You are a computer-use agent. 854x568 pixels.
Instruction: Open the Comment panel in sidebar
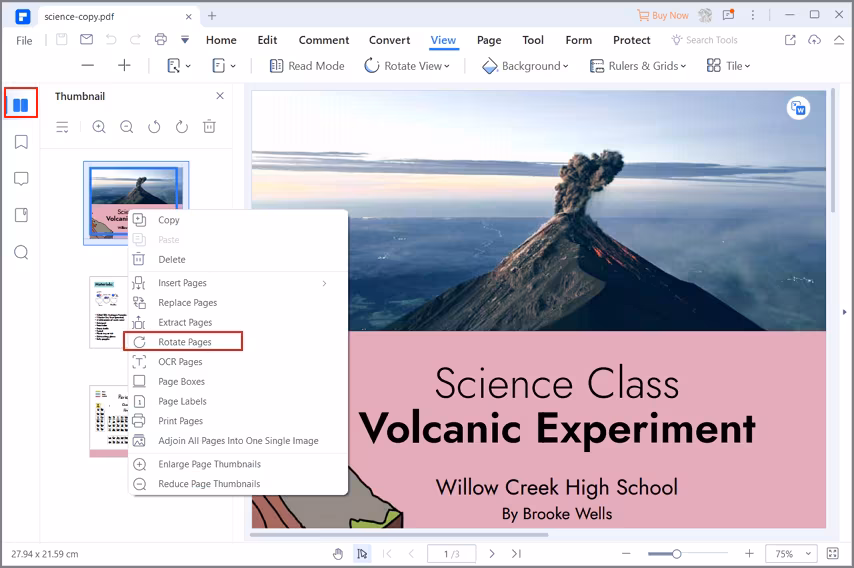click(x=21, y=179)
